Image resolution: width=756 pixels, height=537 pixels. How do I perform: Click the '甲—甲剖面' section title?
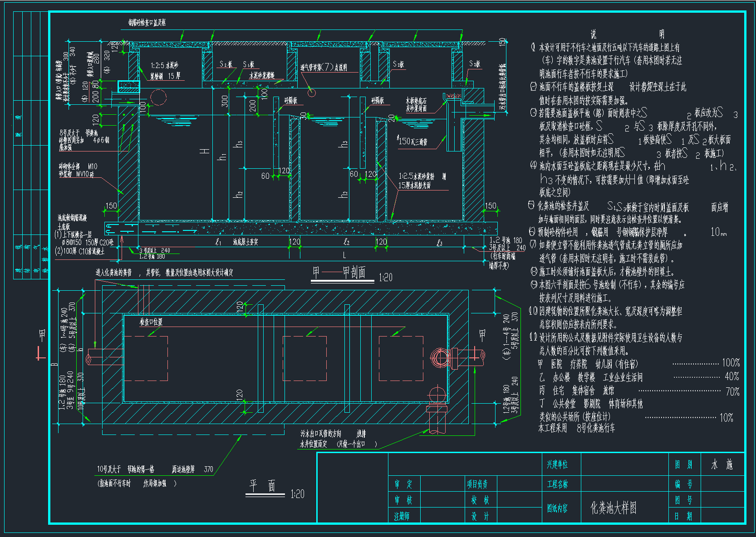pyautogui.click(x=339, y=272)
